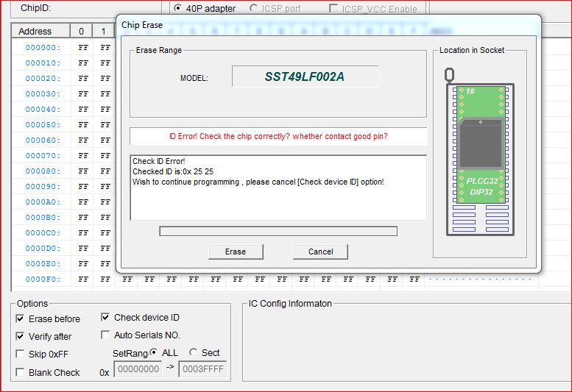Click the ASCII dashes column in row 0000F0
The width and height of the screenshot is (572, 392).
480,279
